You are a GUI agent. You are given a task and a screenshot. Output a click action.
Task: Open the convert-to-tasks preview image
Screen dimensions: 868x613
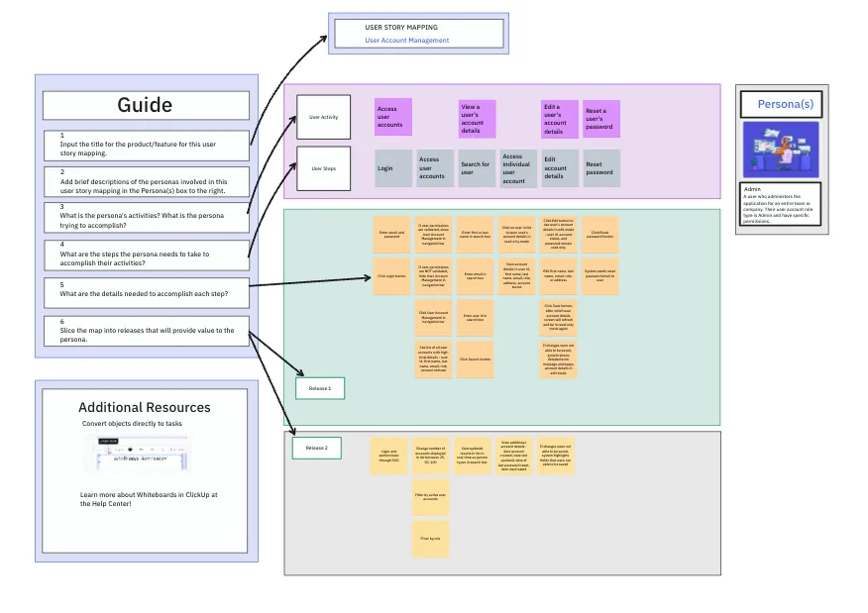coord(139,455)
